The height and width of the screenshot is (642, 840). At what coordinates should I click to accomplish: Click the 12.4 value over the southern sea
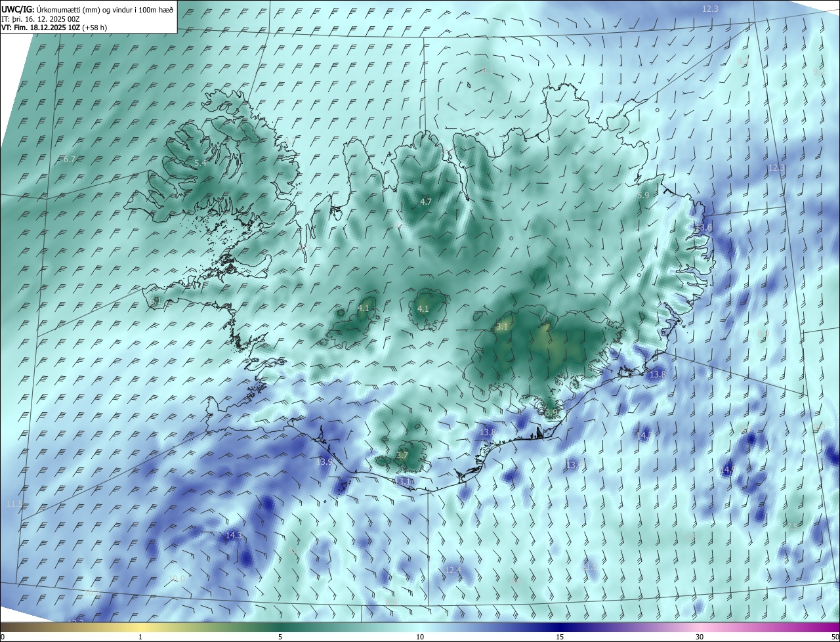(x=453, y=570)
